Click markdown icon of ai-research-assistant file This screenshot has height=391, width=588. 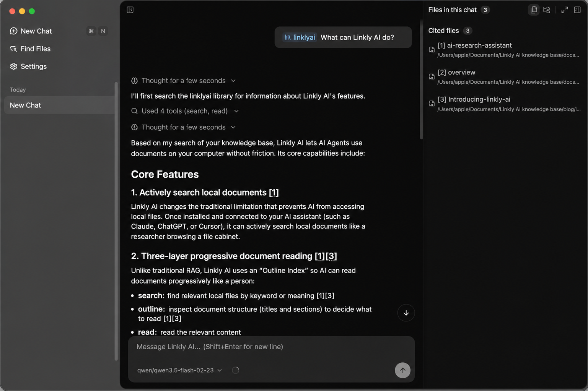pos(432,50)
